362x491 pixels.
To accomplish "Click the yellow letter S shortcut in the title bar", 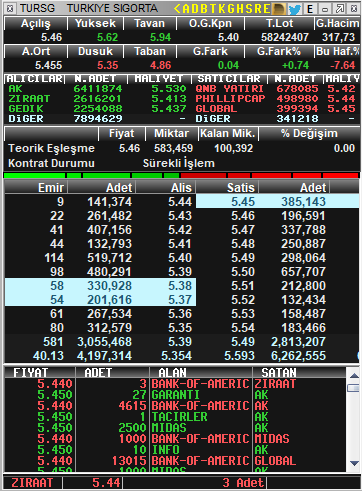I will point(249,9).
